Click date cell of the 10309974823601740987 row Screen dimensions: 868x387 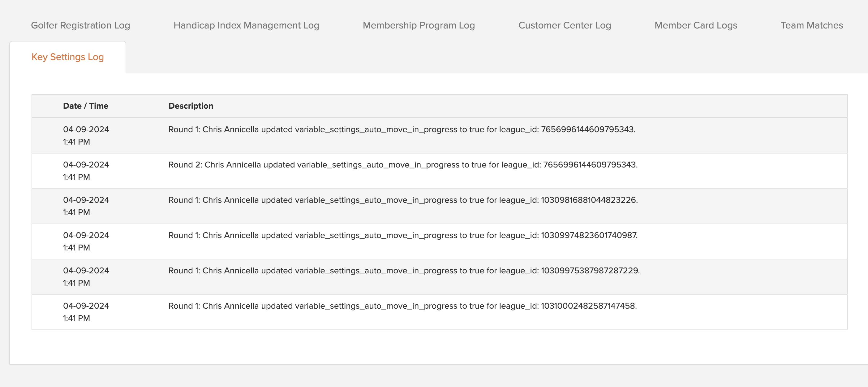[x=86, y=242]
